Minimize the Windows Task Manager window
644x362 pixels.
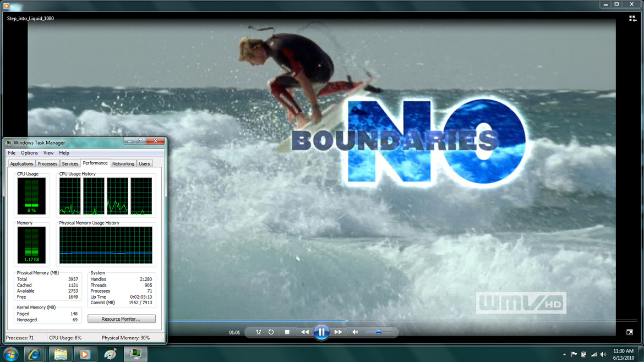click(x=129, y=141)
